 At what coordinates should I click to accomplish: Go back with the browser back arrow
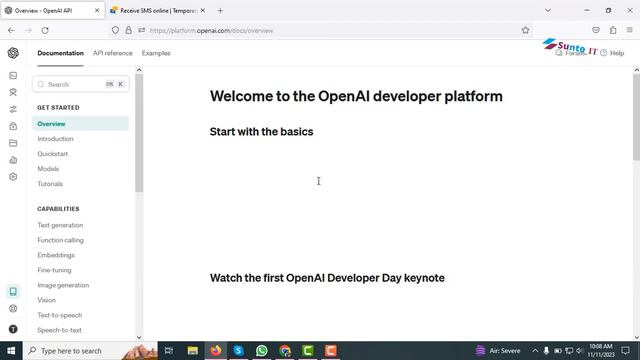(11, 30)
